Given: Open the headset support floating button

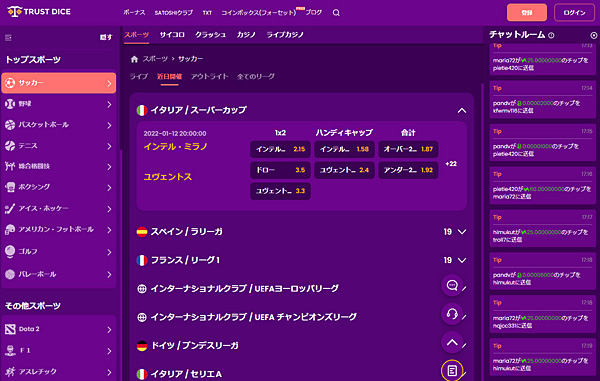Looking at the screenshot, I should 452,314.
